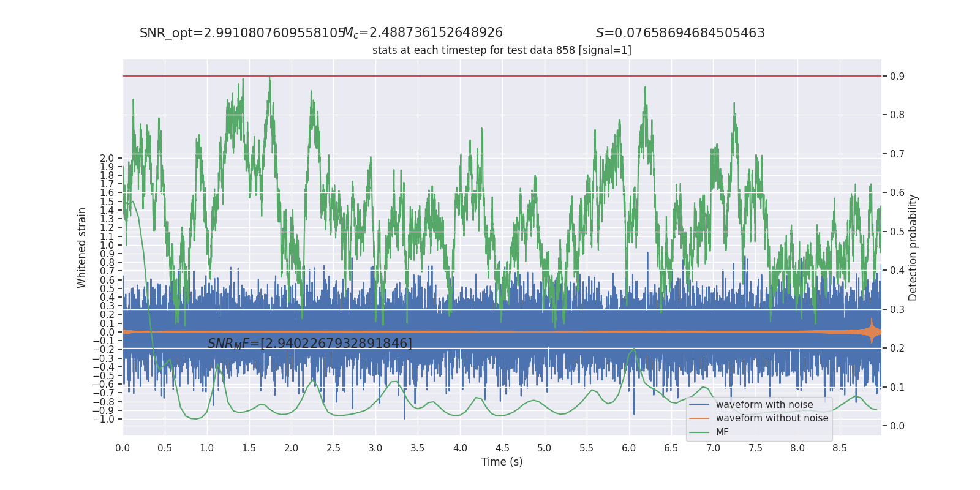Click the plot title for test data 858

(502, 50)
